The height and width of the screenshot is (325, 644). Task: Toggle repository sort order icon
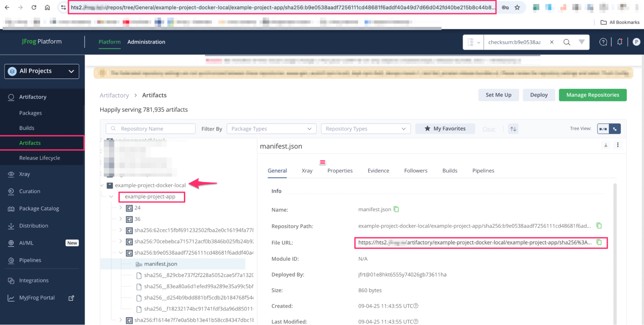tap(513, 129)
